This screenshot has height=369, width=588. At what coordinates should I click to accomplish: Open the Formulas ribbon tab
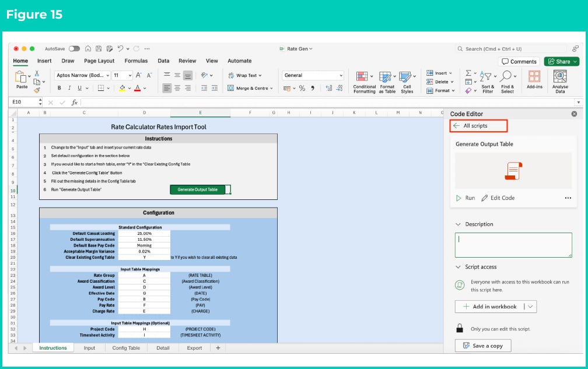[x=136, y=61]
